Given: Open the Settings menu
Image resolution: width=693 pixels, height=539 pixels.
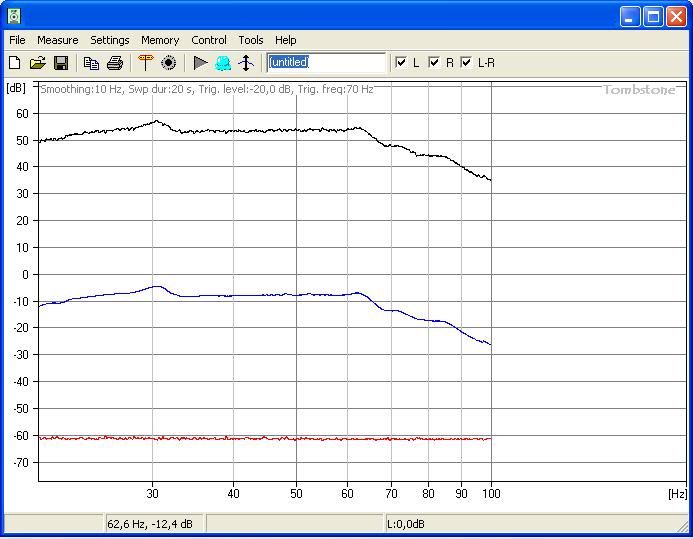Looking at the screenshot, I should tap(110, 40).
